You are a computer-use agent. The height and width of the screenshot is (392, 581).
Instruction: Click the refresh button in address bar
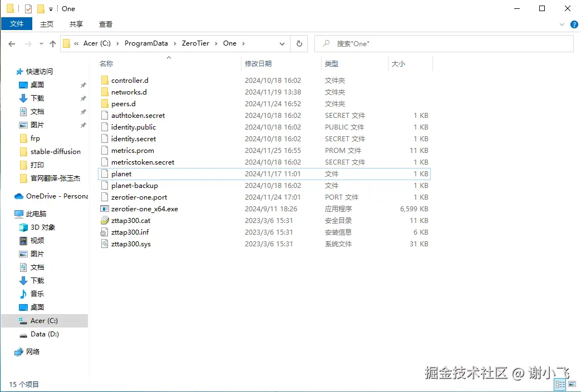pos(299,43)
